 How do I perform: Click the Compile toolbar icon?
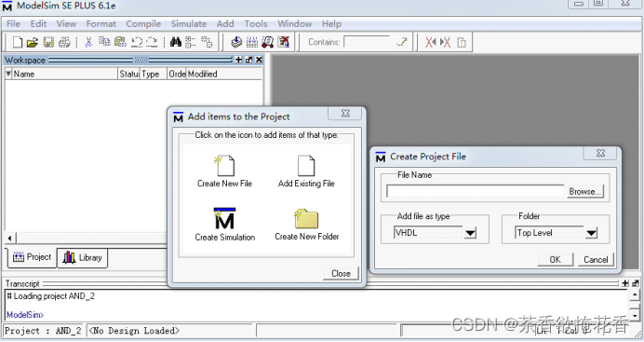click(x=236, y=42)
